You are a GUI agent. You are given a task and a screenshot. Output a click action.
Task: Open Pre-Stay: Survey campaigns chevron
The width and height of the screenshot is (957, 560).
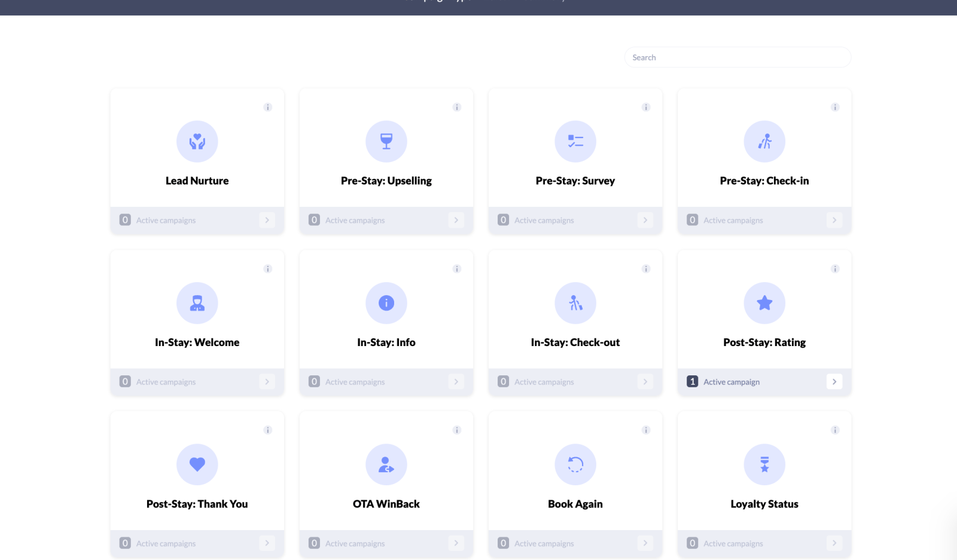(x=645, y=220)
